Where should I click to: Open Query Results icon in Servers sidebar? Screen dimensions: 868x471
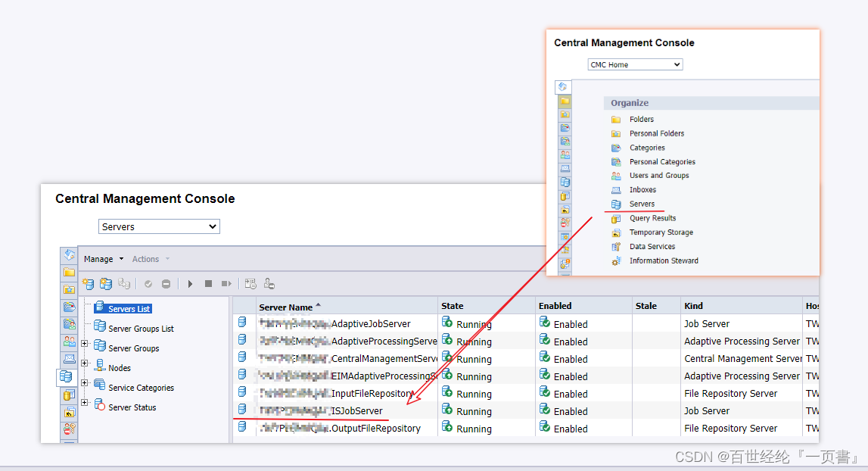(x=69, y=395)
